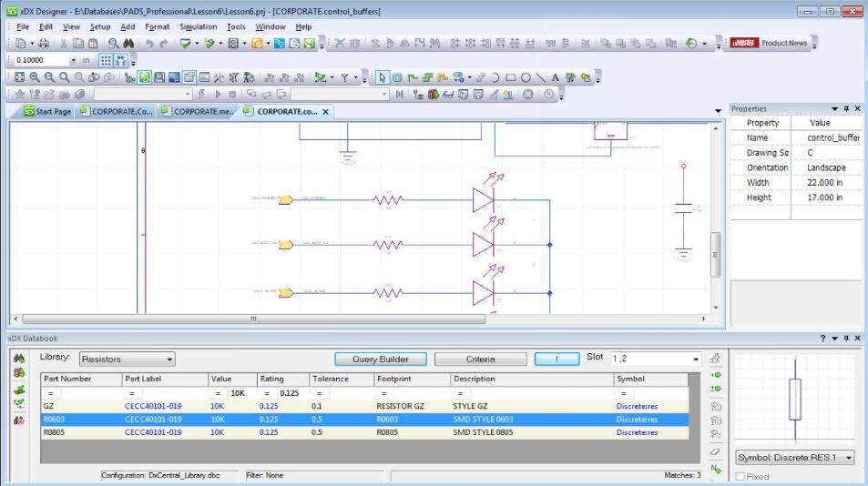This screenshot has width=868, height=486.
Task: Click the Product News logo icon
Action: pos(744,43)
